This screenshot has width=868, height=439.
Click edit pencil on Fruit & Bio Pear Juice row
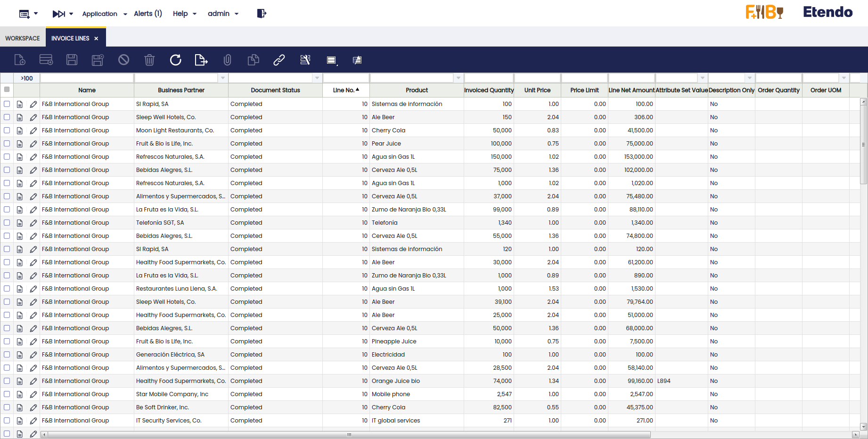pos(33,144)
